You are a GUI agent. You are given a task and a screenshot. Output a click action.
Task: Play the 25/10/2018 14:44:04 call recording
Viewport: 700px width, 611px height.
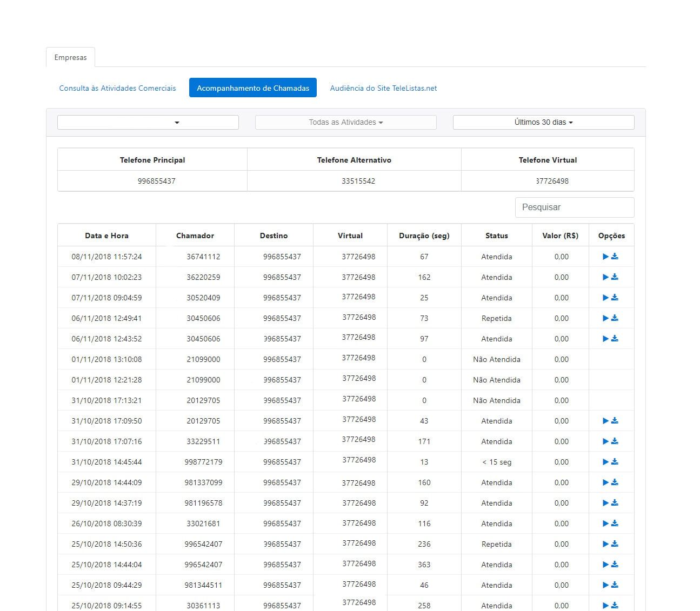click(605, 565)
